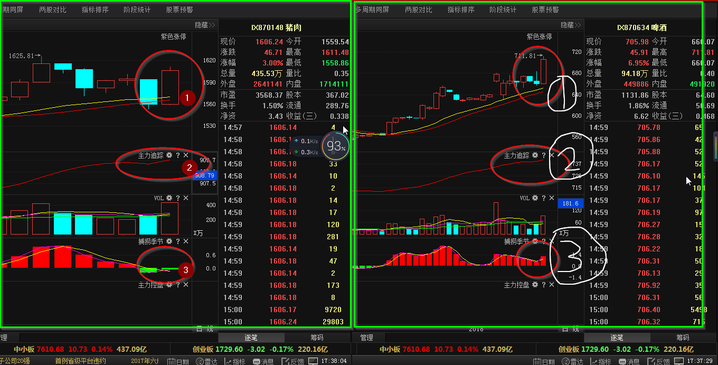Screen dimensions: 718x365
Task: Select 逐笔 tab in right window
Action: click(x=617, y=338)
